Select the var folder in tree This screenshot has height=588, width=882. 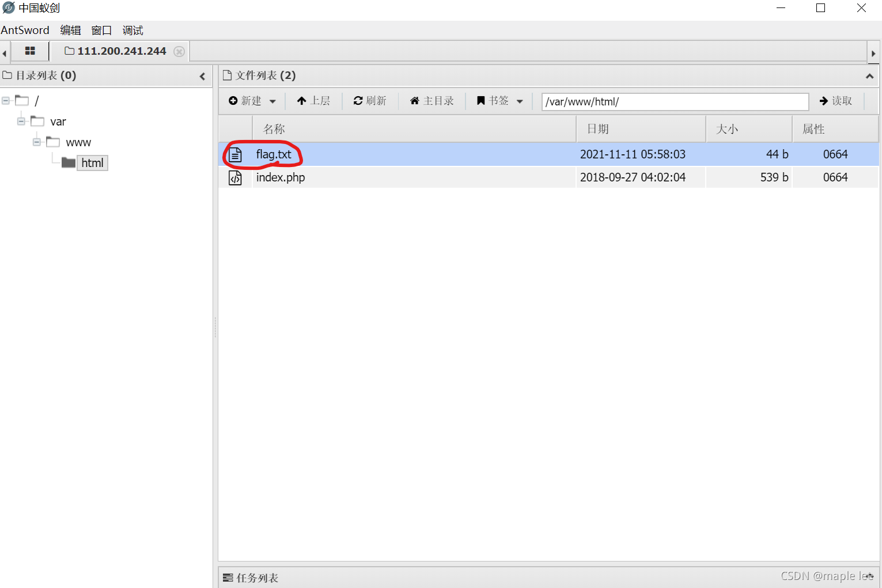coord(58,122)
